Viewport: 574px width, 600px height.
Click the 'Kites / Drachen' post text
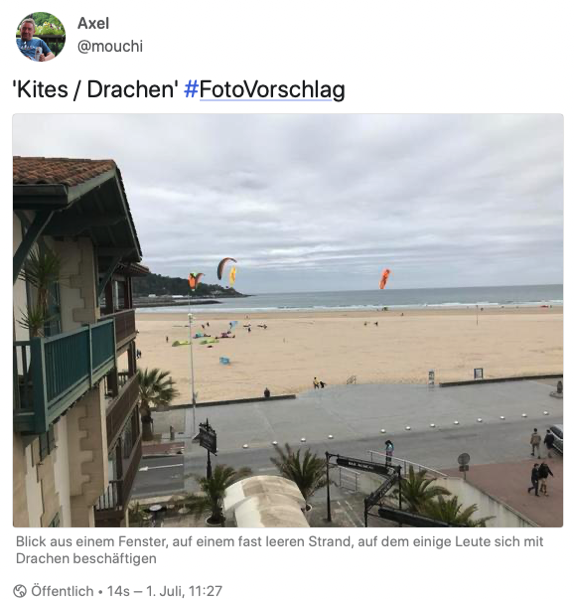tap(96, 90)
